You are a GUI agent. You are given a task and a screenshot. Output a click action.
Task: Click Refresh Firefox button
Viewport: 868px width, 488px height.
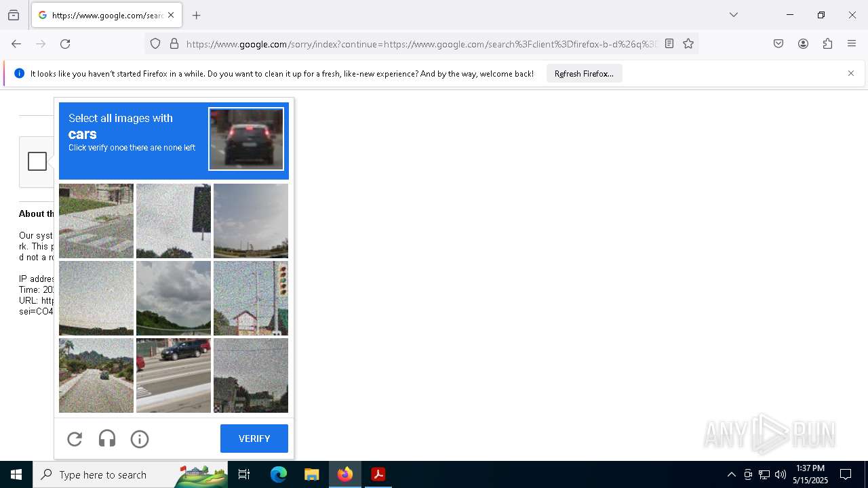[584, 73]
